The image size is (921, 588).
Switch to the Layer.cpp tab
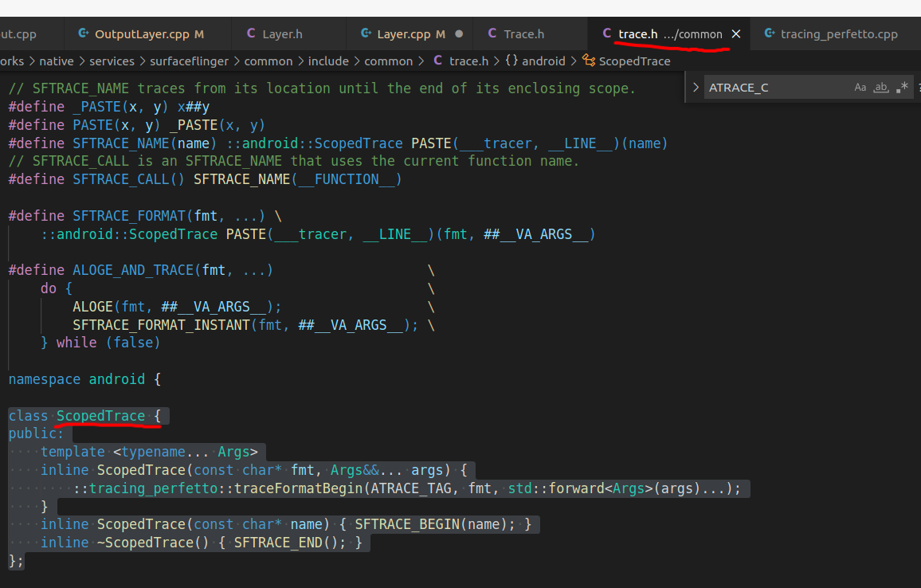point(410,34)
